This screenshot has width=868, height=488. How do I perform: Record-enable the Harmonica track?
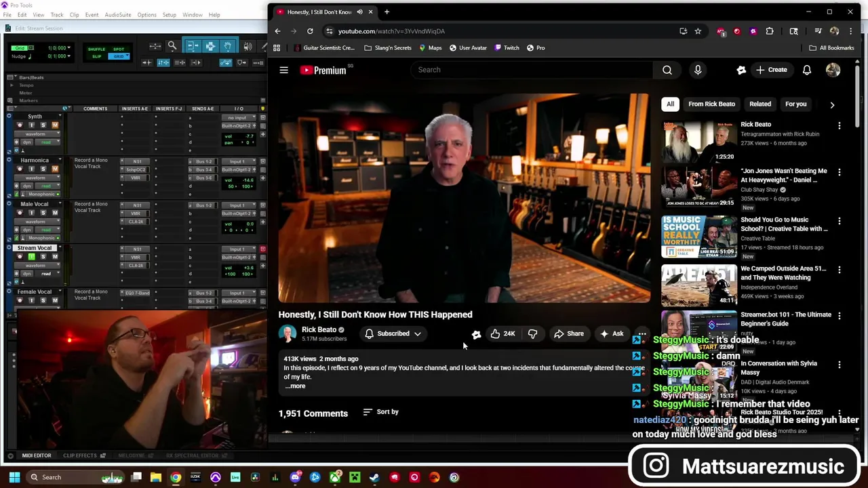click(20, 169)
